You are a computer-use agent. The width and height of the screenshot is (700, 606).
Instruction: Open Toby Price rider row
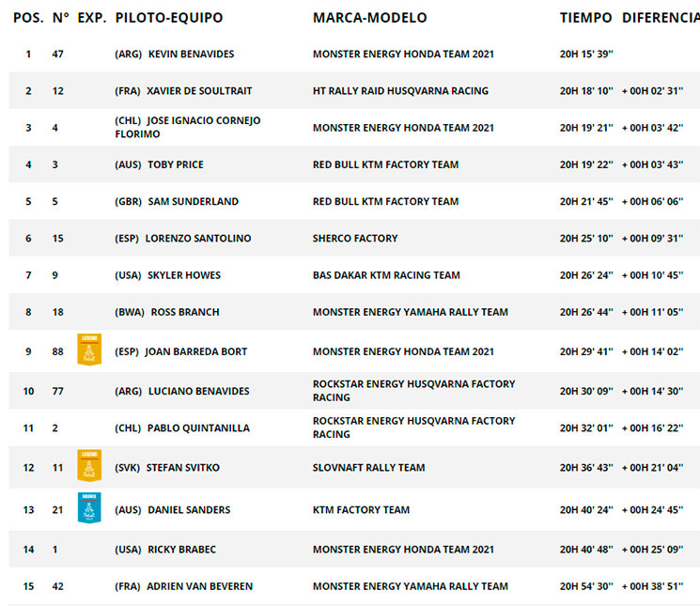(x=354, y=164)
